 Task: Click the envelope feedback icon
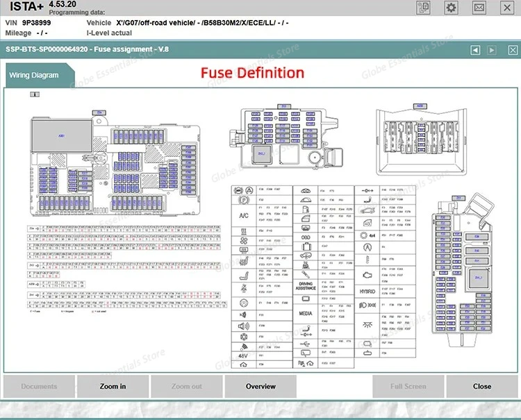coord(479,8)
